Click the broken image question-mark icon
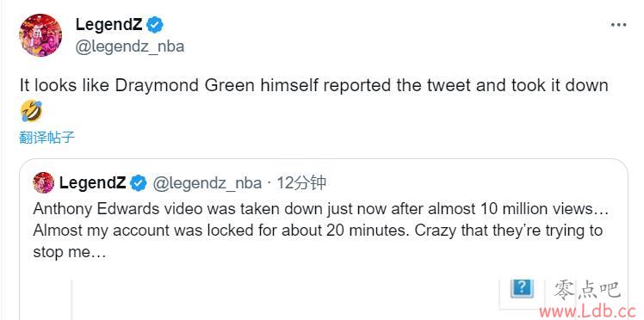Viewport: 644px width, 320px height. point(522,287)
